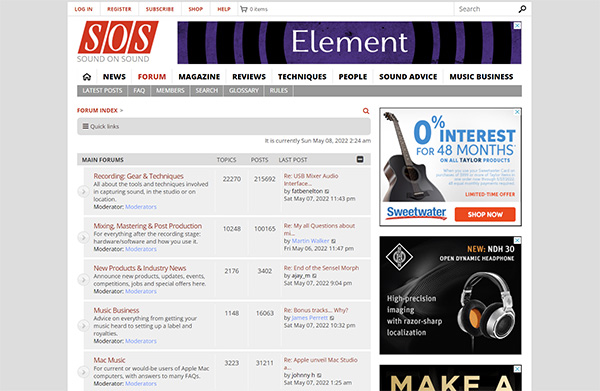The height and width of the screenshot is (391, 600).
Task: Close the Sweetwater Taylor guitar ad
Action: [x=517, y=112]
